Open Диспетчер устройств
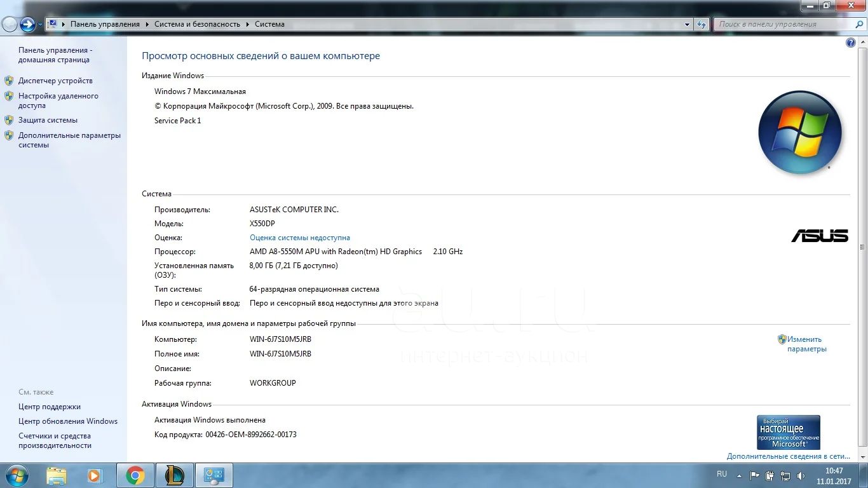 click(x=55, y=81)
